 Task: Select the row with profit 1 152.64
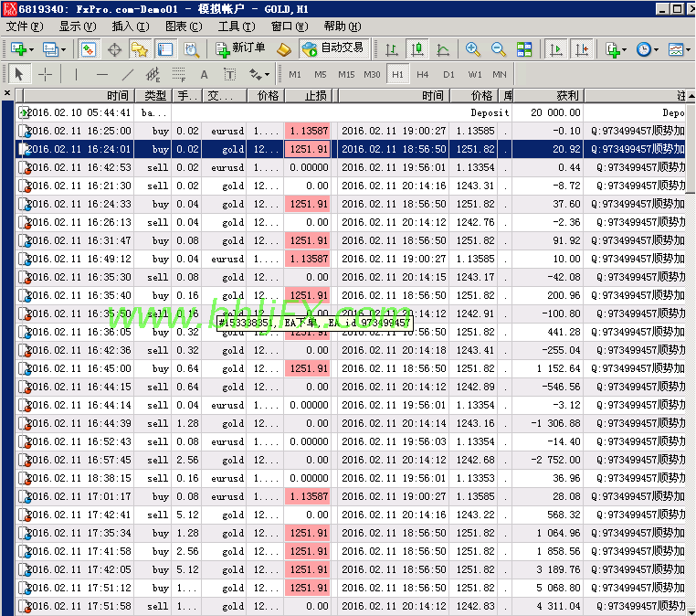click(351, 368)
